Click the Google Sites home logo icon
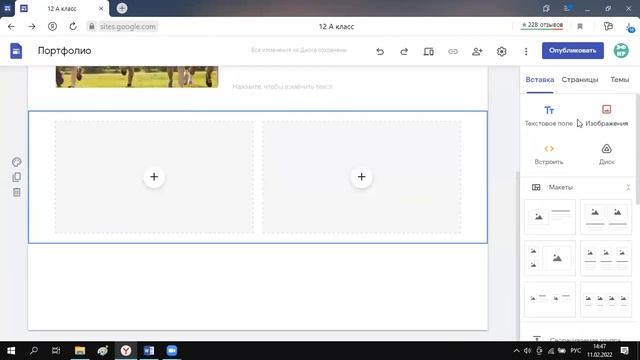Image resolution: width=640 pixels, height=360 pixels. coord(16,51)
